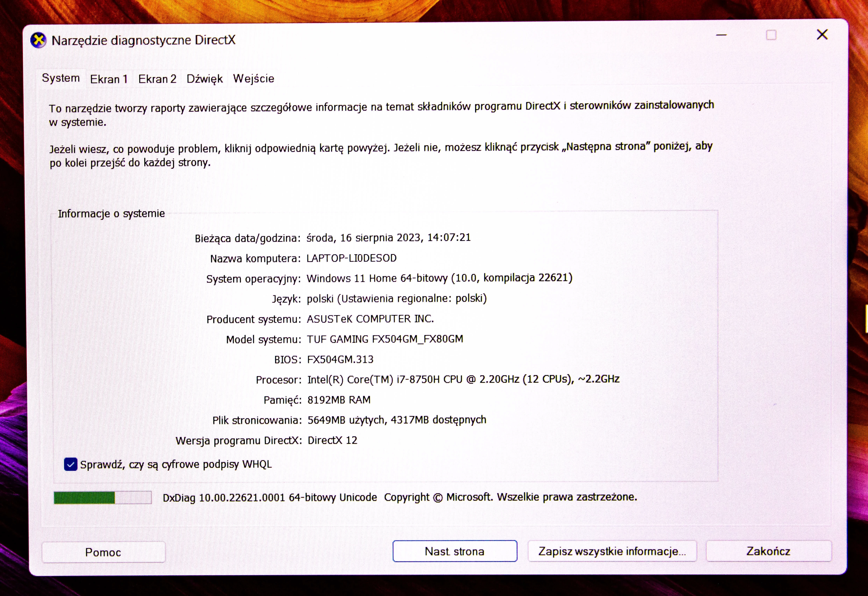Switch to the System tab
Viewport: 868px width, 596px height.
coord(61,78)
